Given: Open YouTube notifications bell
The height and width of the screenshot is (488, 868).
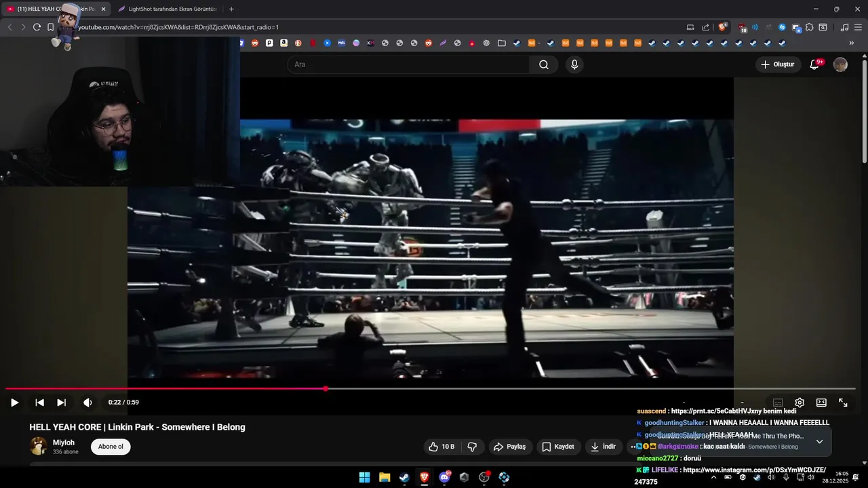Looking at the screenshot, I should (815, 64).
